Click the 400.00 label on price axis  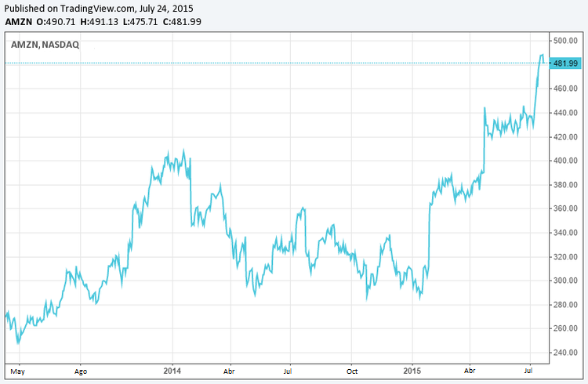coord(566,161)
